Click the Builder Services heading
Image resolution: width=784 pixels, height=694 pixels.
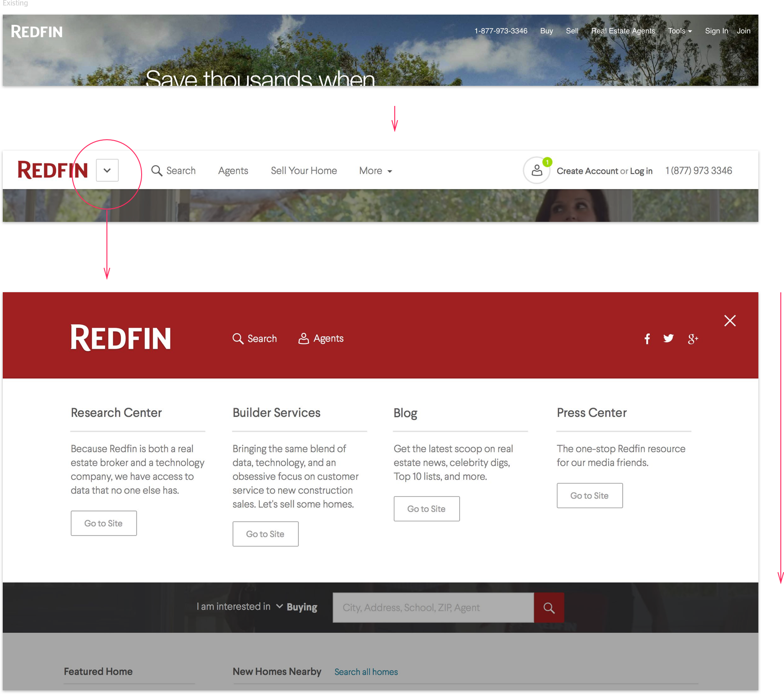(x=276, y=413)
